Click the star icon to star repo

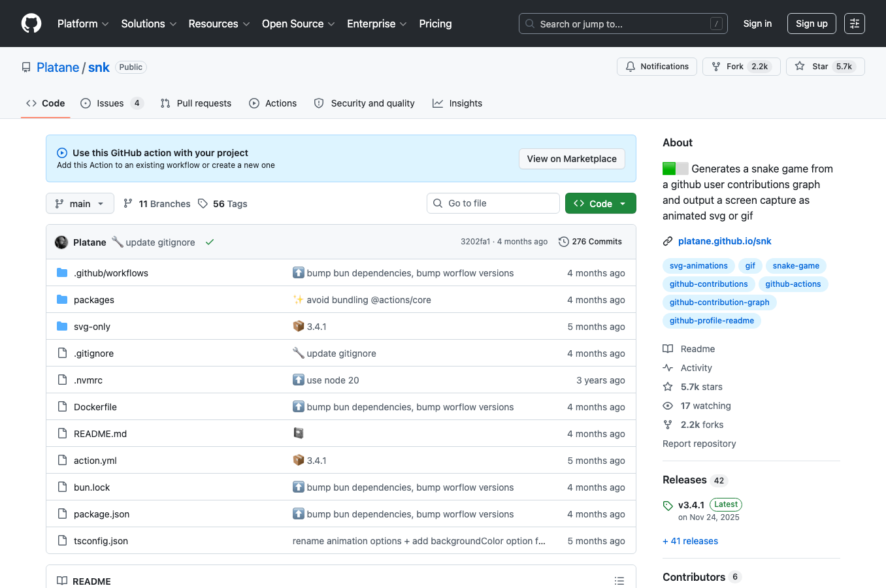pyautogui.click(x=800, y=67)
